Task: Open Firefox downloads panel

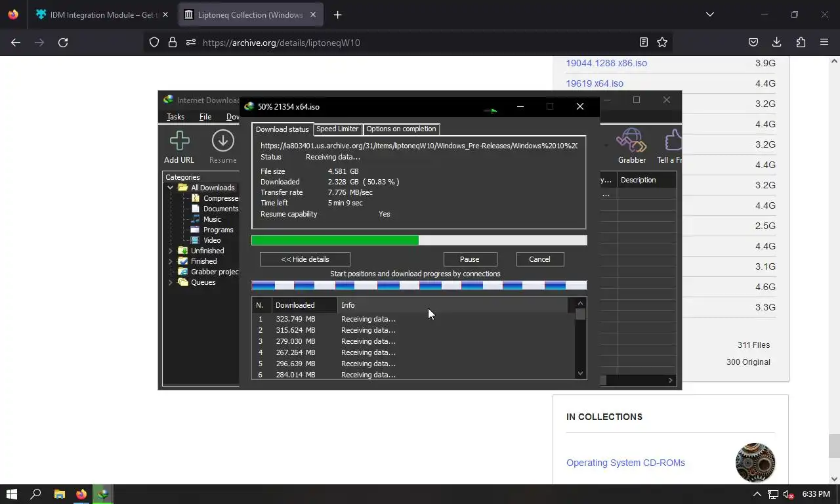Action: (x=776, y=42)
